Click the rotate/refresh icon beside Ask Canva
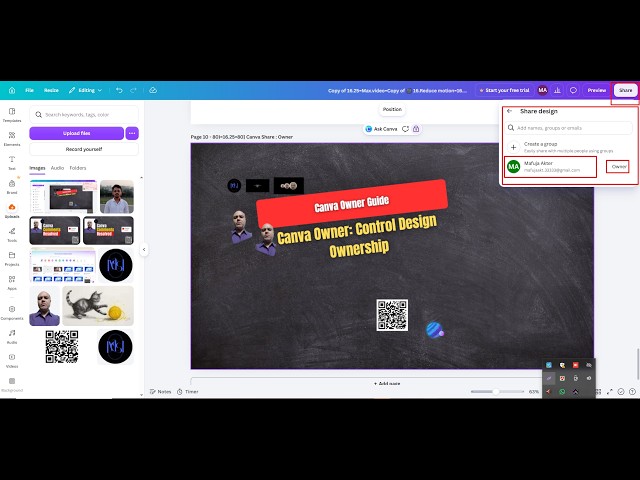640x480 pixels. tap(405, 129)
